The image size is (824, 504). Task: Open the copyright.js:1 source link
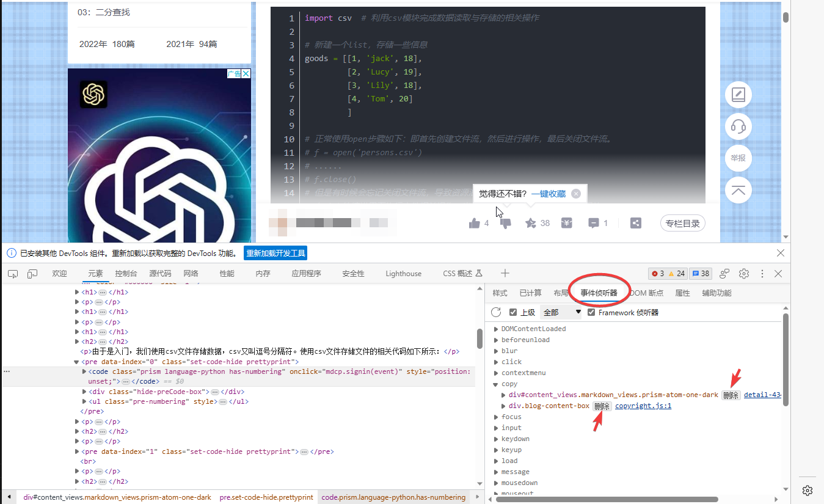click(643, 406)
